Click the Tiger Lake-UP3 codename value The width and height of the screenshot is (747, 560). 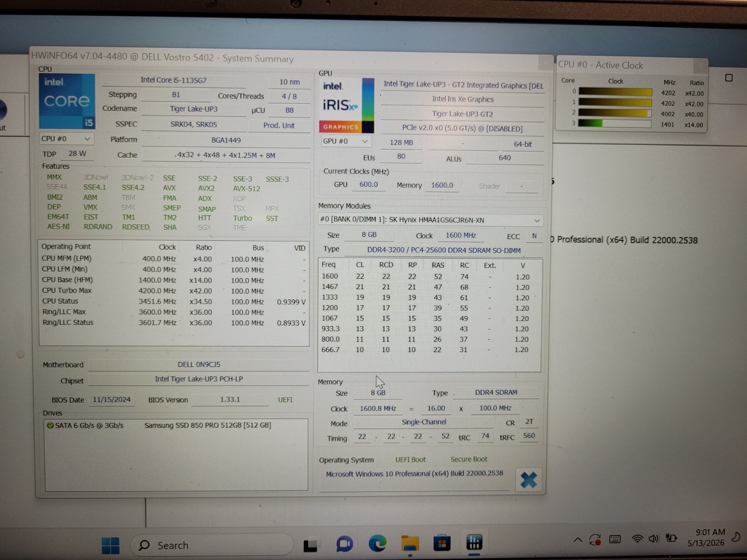[x=194, y=109]
